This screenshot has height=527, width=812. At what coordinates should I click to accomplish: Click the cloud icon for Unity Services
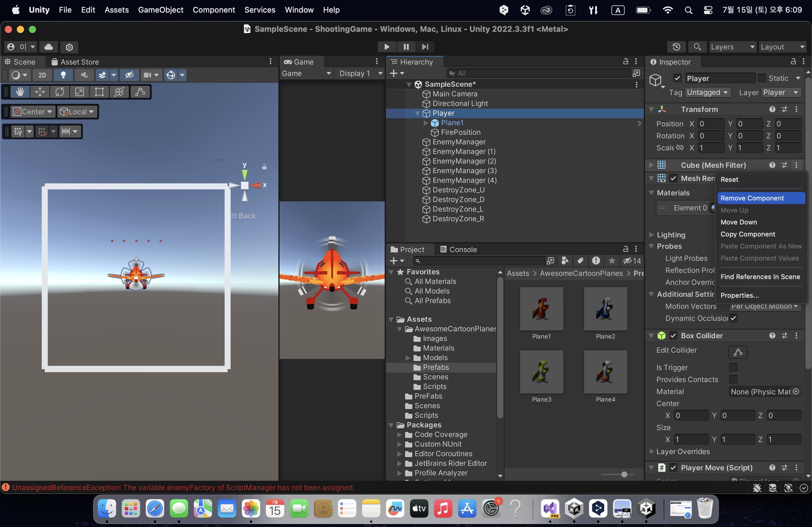point(48,47)
